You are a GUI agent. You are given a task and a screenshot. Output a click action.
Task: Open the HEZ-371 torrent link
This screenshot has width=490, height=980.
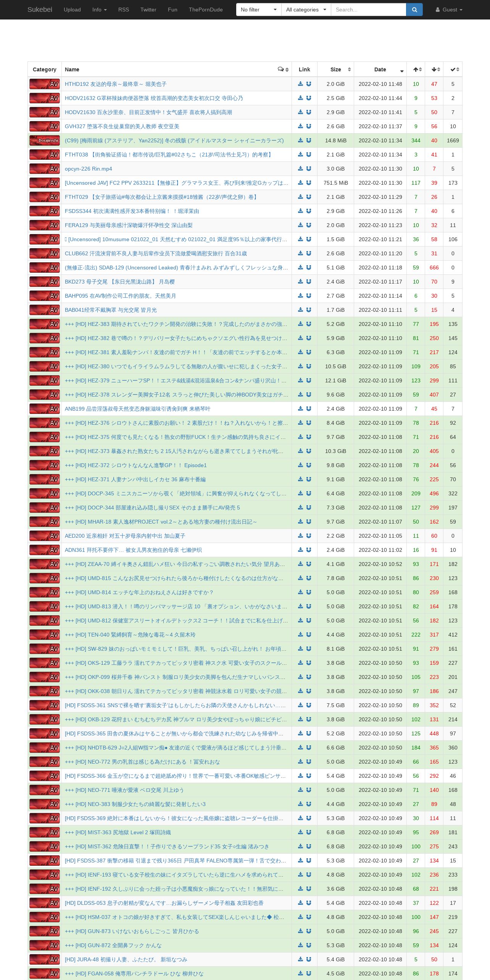click(135, 479)
